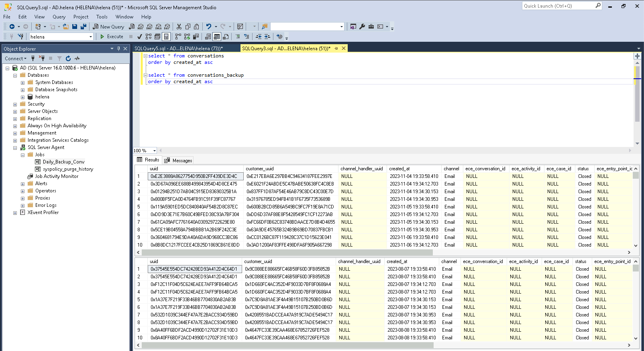Image resolution: width=644 pixels, height=351 pixels.
Task: Switch to the SQLQuery5.sql tab
Action: click(178, 49)
